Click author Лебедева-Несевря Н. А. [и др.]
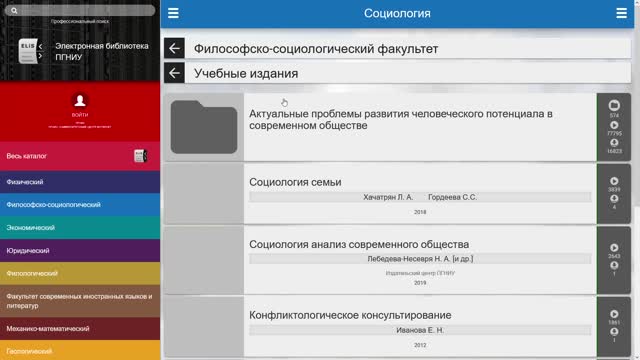Viewport: 640px width, 360px height. pos(420,259)
